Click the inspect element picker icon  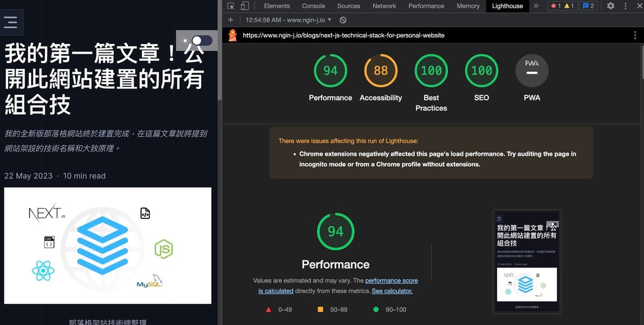[231, 6]
